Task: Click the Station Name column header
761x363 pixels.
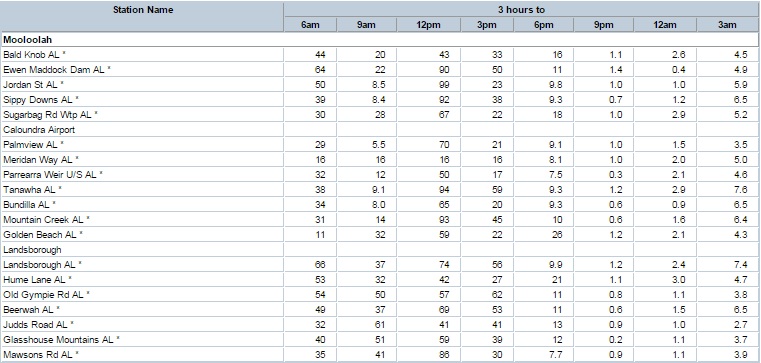Action: tap(143, 10)
